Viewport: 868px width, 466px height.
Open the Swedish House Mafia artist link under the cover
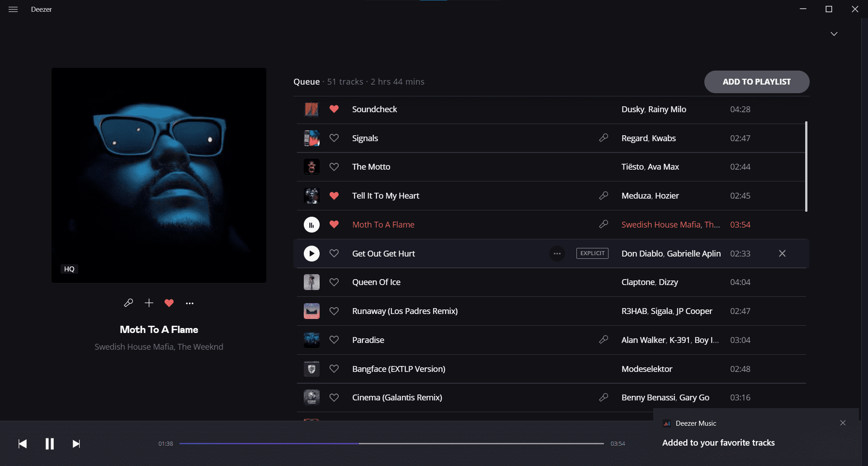tap(134, 347)
